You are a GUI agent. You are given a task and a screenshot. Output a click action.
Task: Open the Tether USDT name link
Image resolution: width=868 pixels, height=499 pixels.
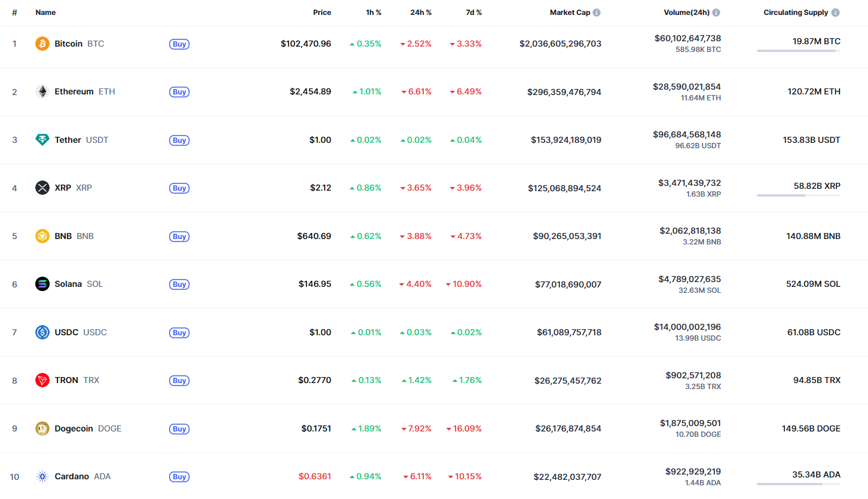(81, 140)
